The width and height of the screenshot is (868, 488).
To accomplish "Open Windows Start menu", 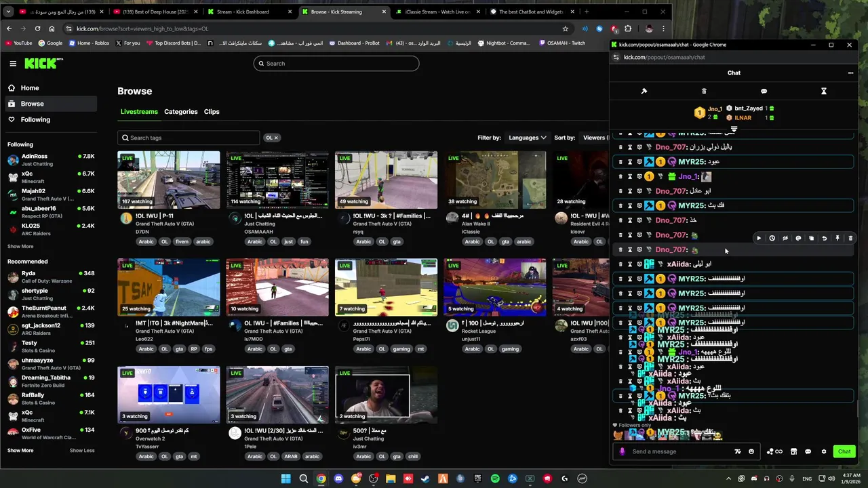I will pos(286,479).
